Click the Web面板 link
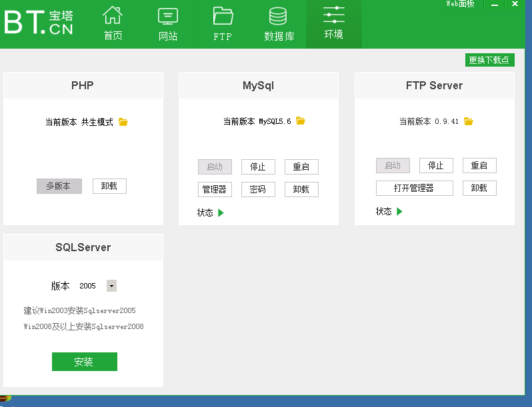532x407 pixels. [x=460, y=4]
